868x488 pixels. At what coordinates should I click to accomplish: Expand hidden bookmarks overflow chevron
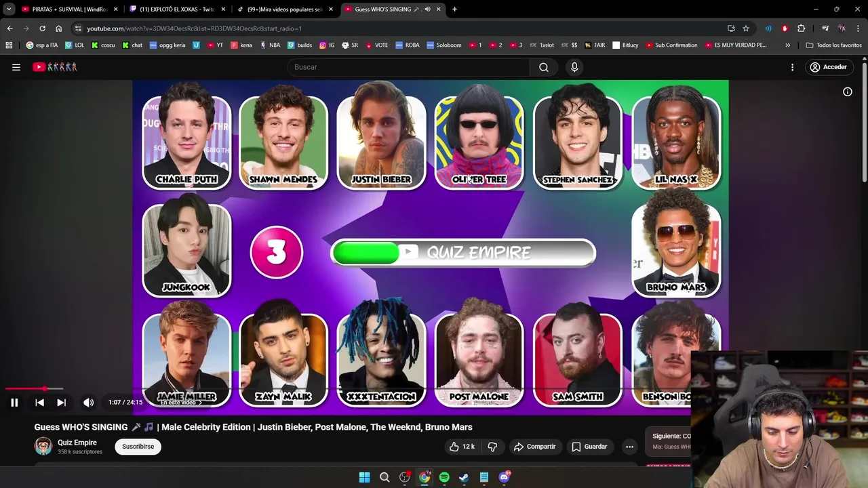(787, 45)
